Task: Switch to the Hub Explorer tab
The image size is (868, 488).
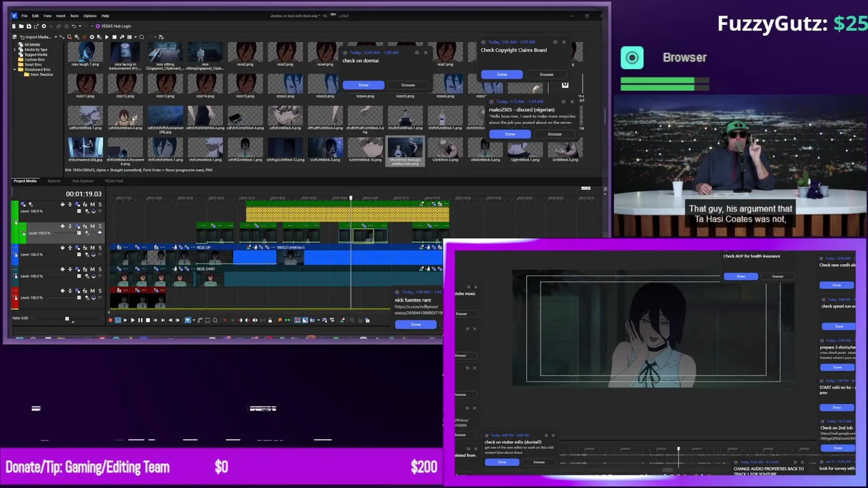Action: pyautogui.click(x=83, y=181)
